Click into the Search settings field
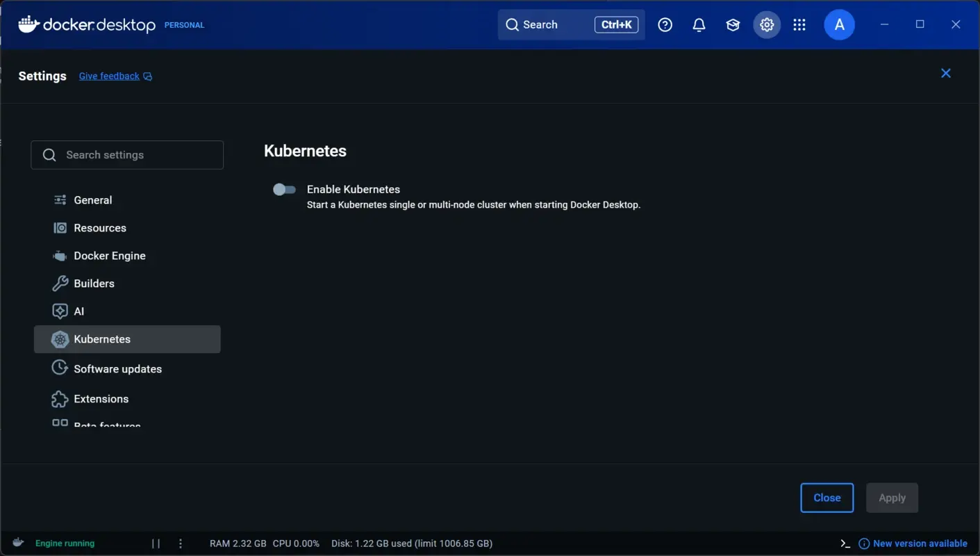Screen dimensions: 980x556 click(127, 154)
